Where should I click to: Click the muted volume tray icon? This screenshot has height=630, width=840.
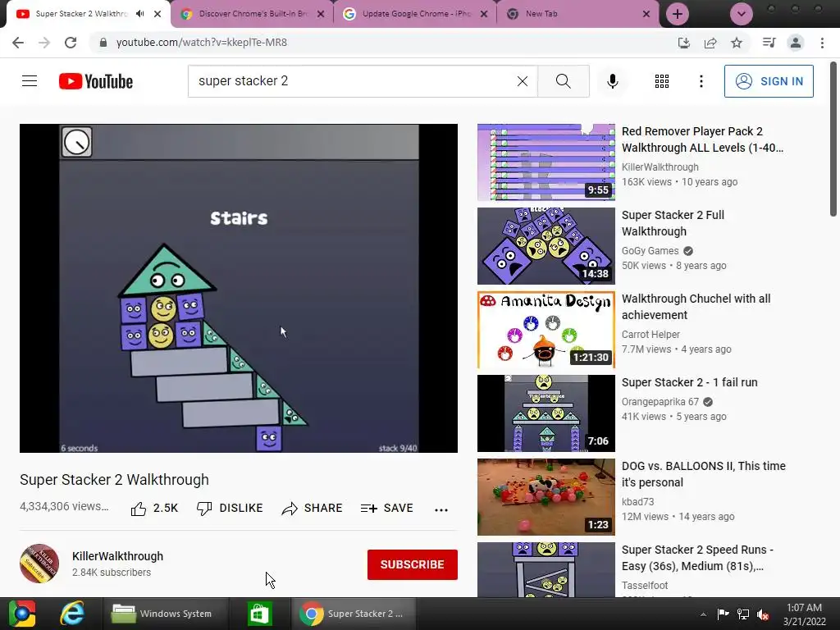(x=763, y=614)
